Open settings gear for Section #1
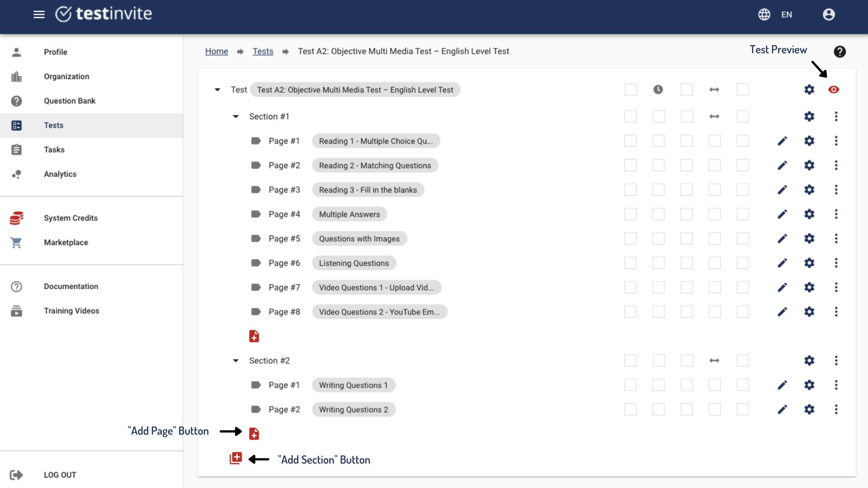 (809, 116)
